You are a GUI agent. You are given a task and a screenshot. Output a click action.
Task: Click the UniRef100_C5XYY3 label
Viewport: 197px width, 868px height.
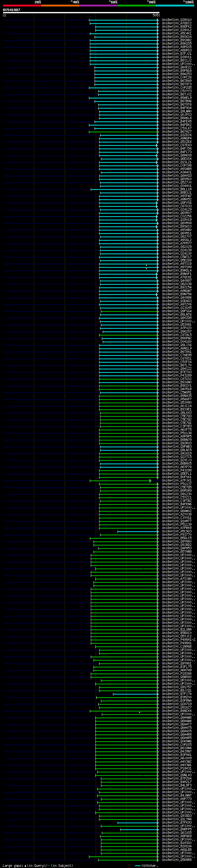tap(177, 91)
